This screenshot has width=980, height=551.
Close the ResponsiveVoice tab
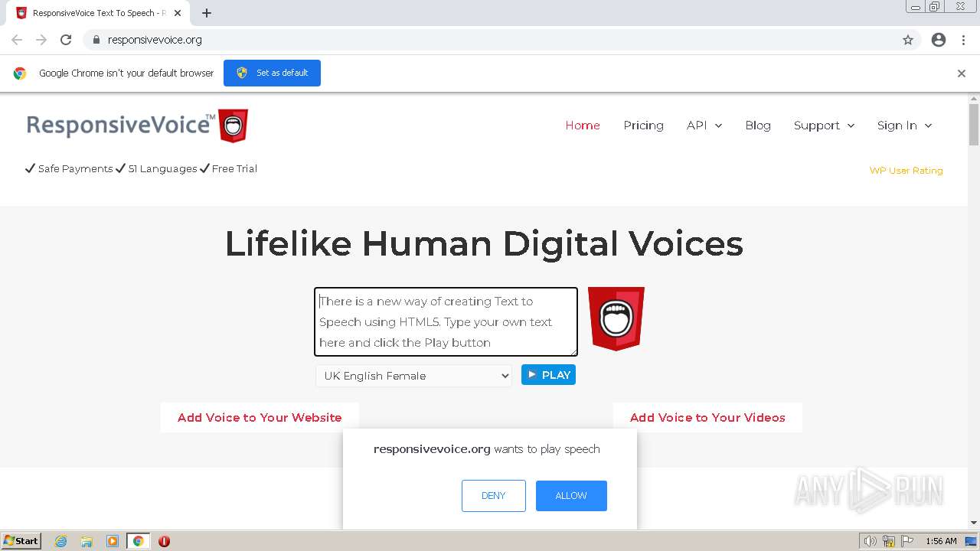coord(178,13)
